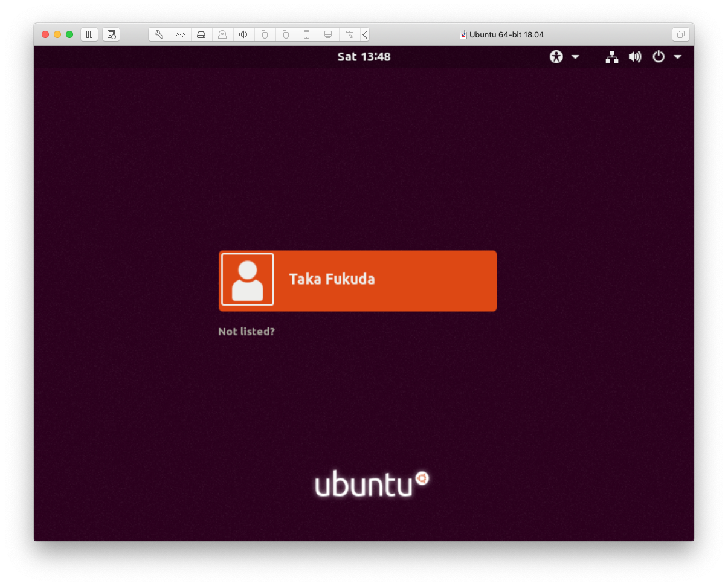Screen dimensions: 728x586
Task: Open the Ubuntu accessibility menu icon
Action: [556, 57]
